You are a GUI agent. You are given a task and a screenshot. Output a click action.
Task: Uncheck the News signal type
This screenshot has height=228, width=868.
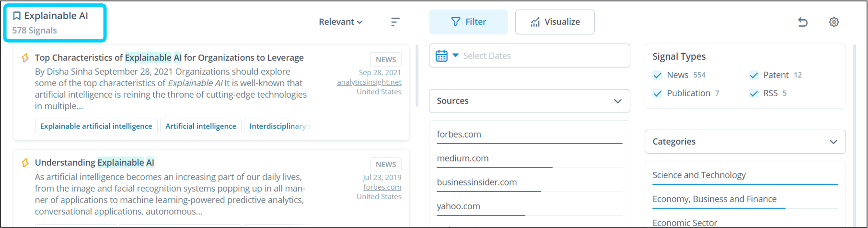658,75
